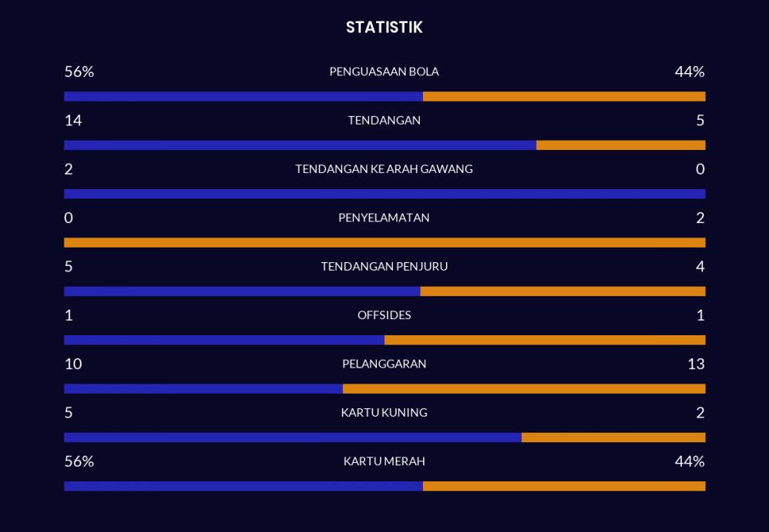The image size is (769, 532).
Task: Select the TENDANGAN label
Action: [x=384, y=120]
